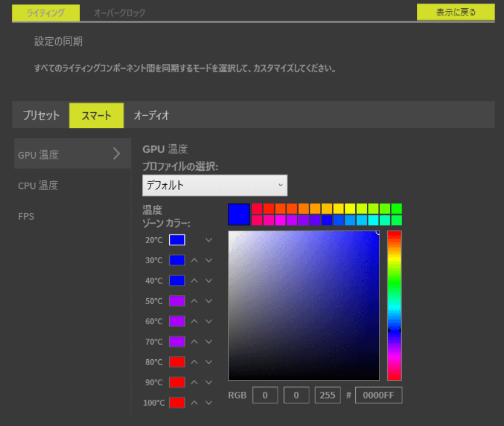504x426 pixels.
Task: Select the 100°C zone color swatch
Action: click(177, 403)
